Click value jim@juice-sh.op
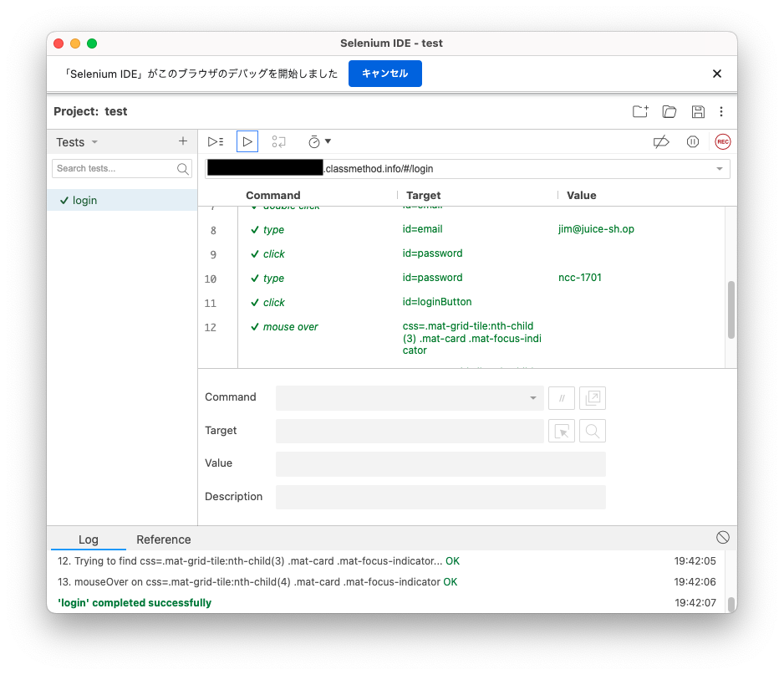 [x=596, y=229]
